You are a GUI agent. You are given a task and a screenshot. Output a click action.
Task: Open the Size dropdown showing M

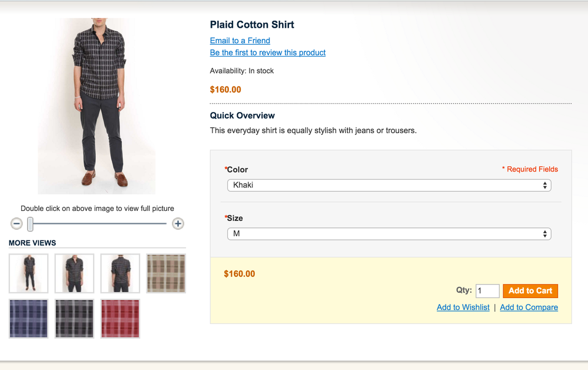tap(389, 234)
